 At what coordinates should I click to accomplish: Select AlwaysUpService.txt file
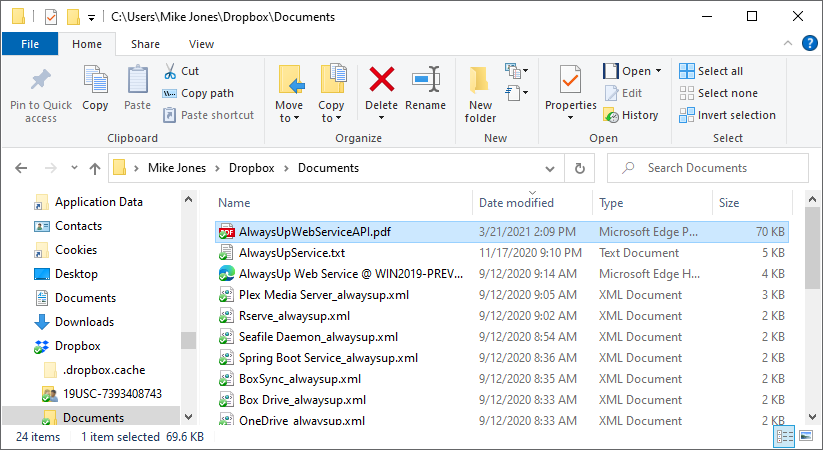(502, 253)
